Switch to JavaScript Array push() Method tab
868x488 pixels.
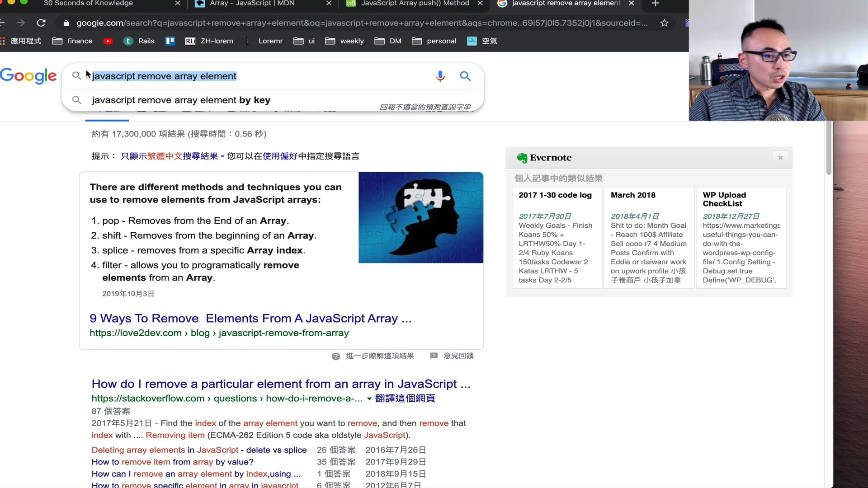coord(415,4)
